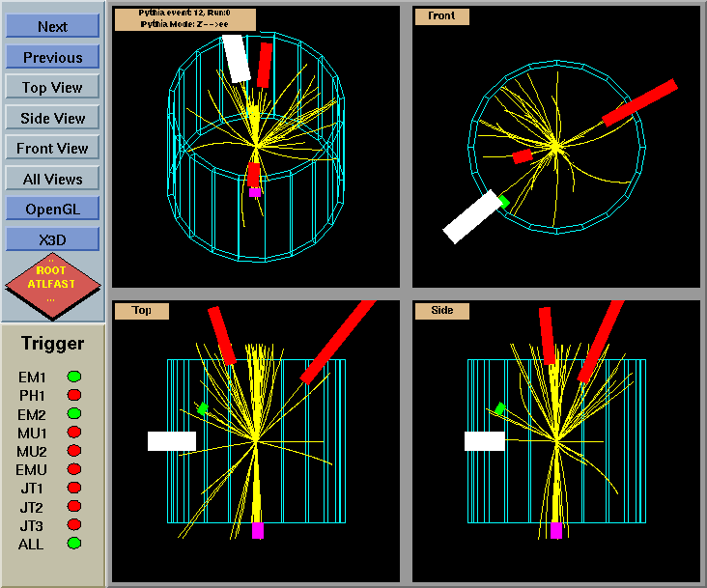Toggle the PH1 trigger indicator
This screenshot has height=588, width=707.
click(73, 395)
